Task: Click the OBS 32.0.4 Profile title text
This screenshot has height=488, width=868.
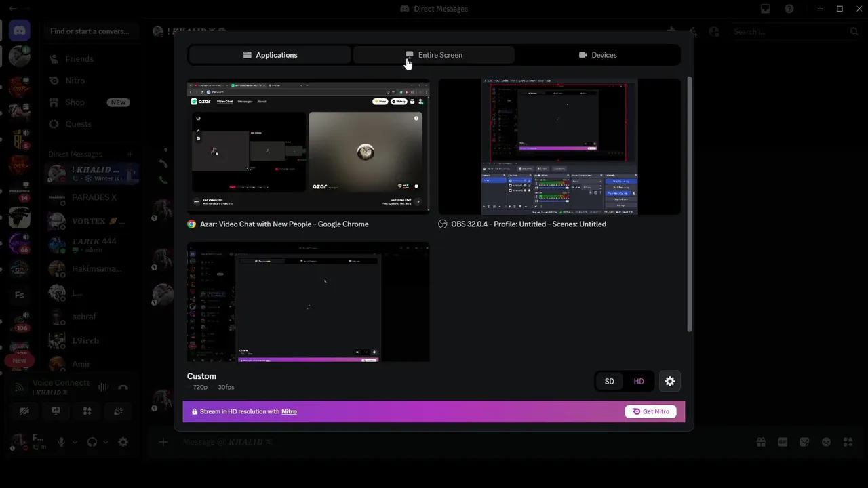Action: pyautogui.click(x=528, y=224)
